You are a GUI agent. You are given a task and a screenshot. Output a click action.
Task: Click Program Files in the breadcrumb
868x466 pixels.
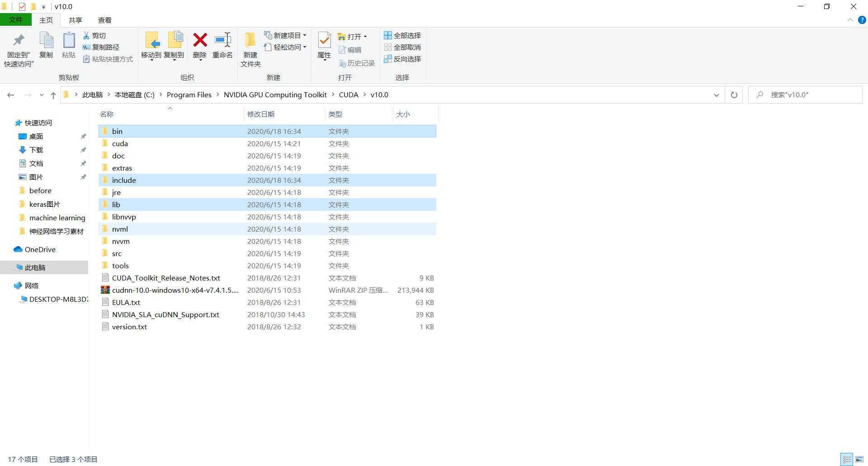pos(189,95)
